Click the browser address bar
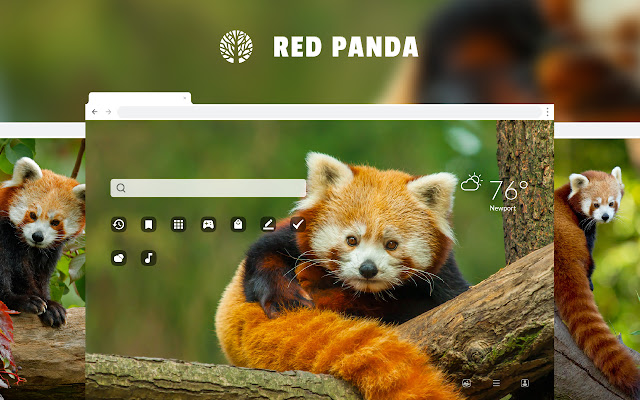Image resolution: width=640 pixels, height=400 pixels. (x=329, y=112)
